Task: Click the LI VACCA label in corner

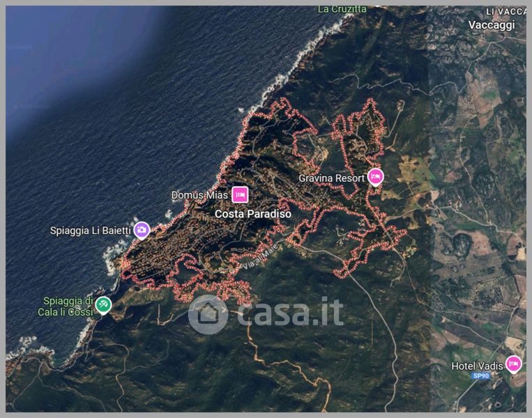Action: point(506,12)
